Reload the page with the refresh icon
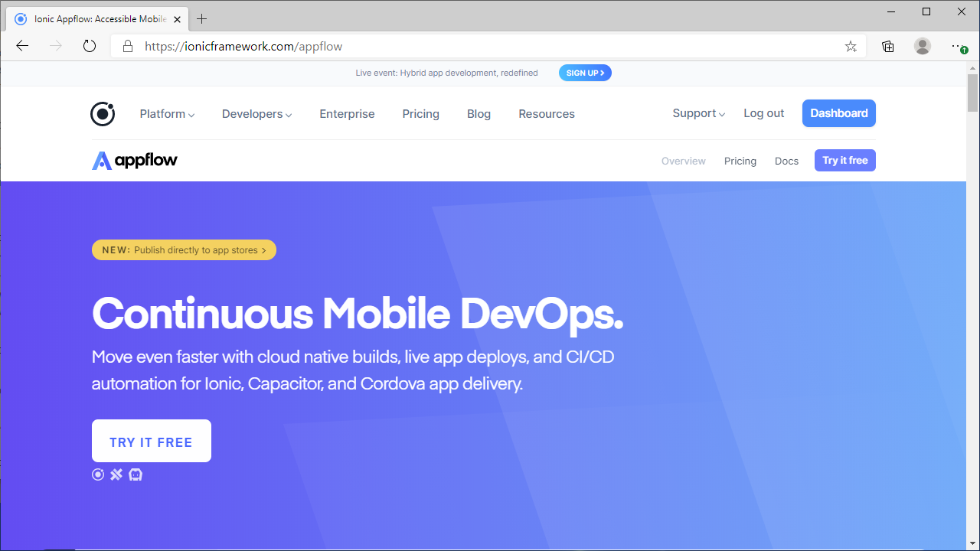This screenshot has height=551, width=980. coord(90,46)
